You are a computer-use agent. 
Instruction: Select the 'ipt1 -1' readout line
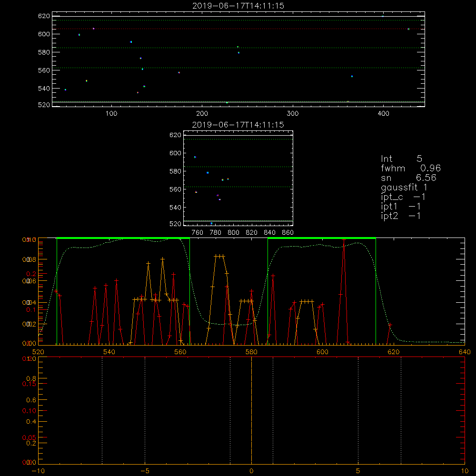(x=401, y=207)
